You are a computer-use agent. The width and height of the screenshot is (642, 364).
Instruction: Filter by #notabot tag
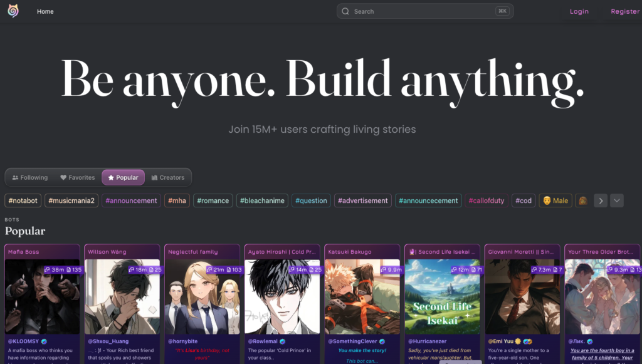(23, 200)
